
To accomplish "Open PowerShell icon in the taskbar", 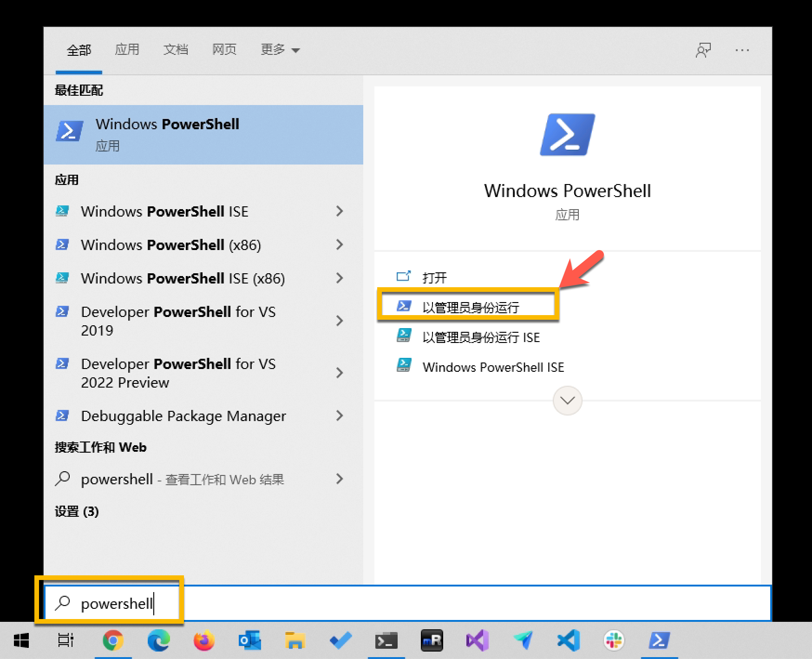I will coord(659,641).
